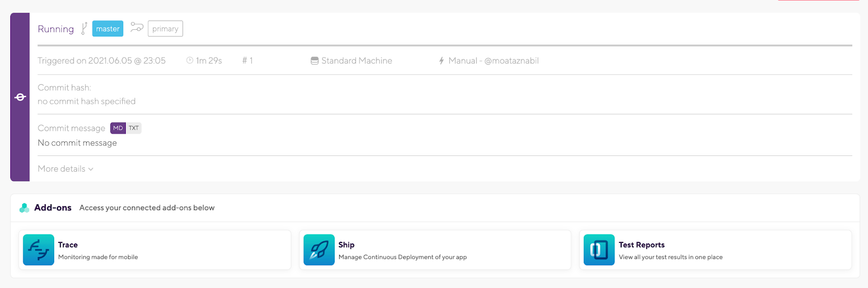Click the 'Commit hash:' label

click(64, 87)
